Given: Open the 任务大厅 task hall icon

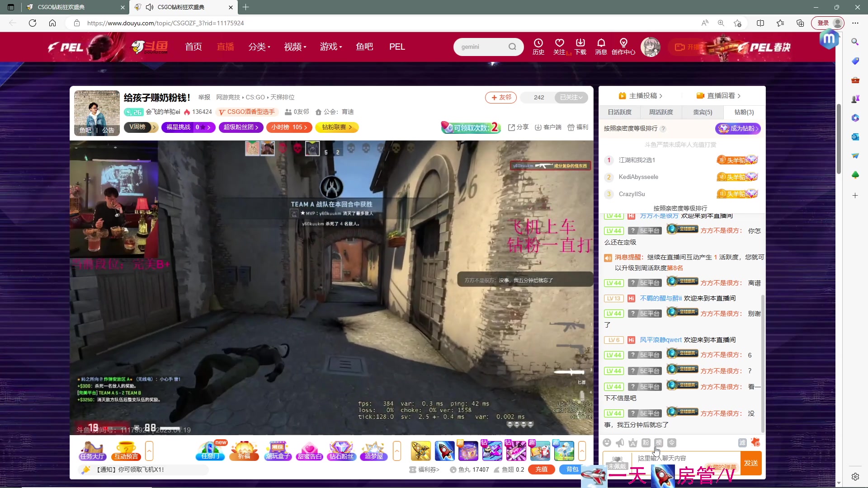Looking at the screenshot, I should tap(92, 450).
